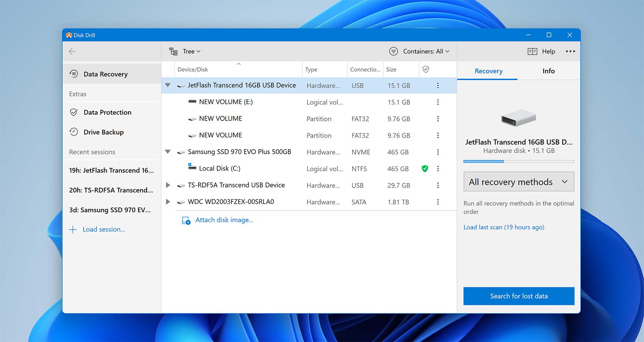
Task: Select NEW VOLUME (E:) logical volume
Action: (309, 102)
